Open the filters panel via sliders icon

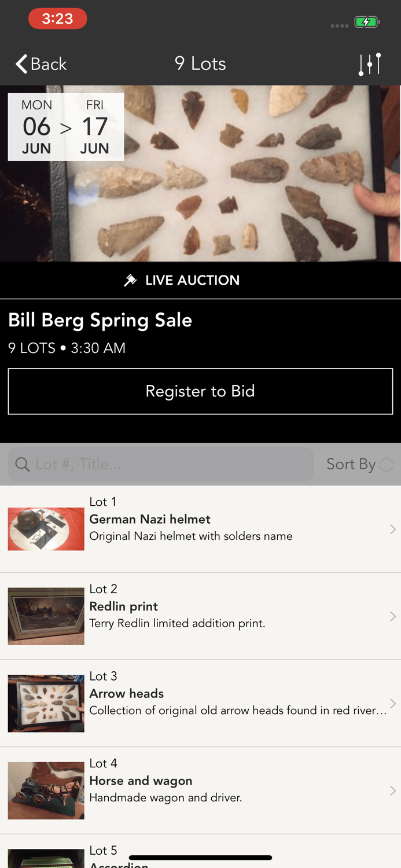point(370,63)
